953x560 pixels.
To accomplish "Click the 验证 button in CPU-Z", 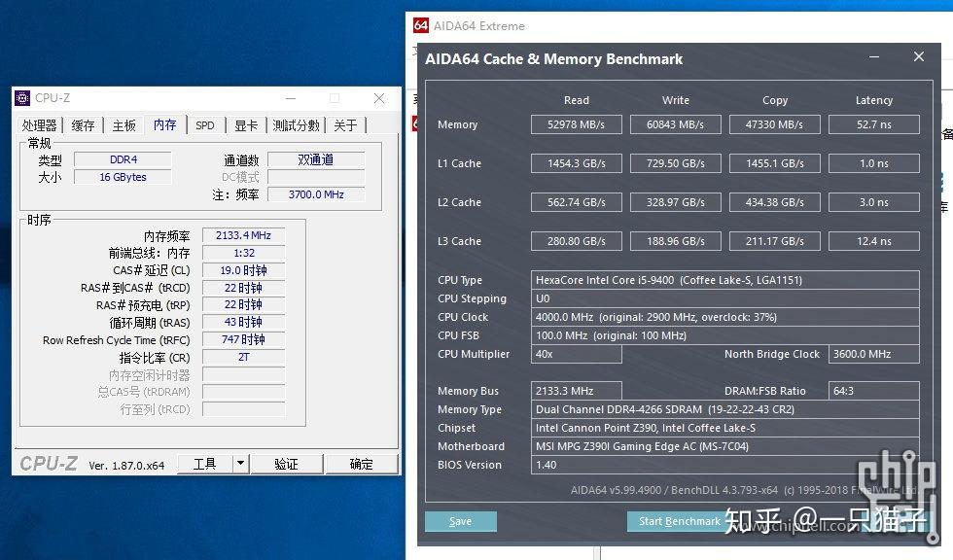I will tap(286, 464).
